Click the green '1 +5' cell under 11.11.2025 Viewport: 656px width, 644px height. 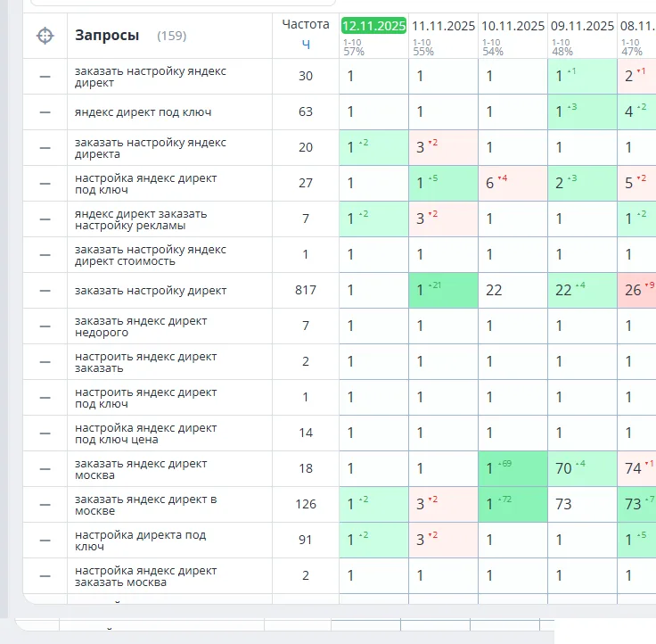(x=443, y=184)
